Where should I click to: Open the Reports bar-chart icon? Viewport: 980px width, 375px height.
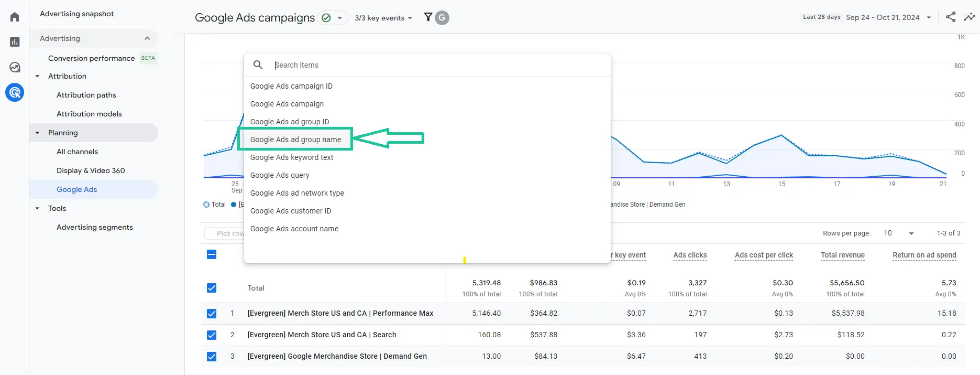pos(15,42)
